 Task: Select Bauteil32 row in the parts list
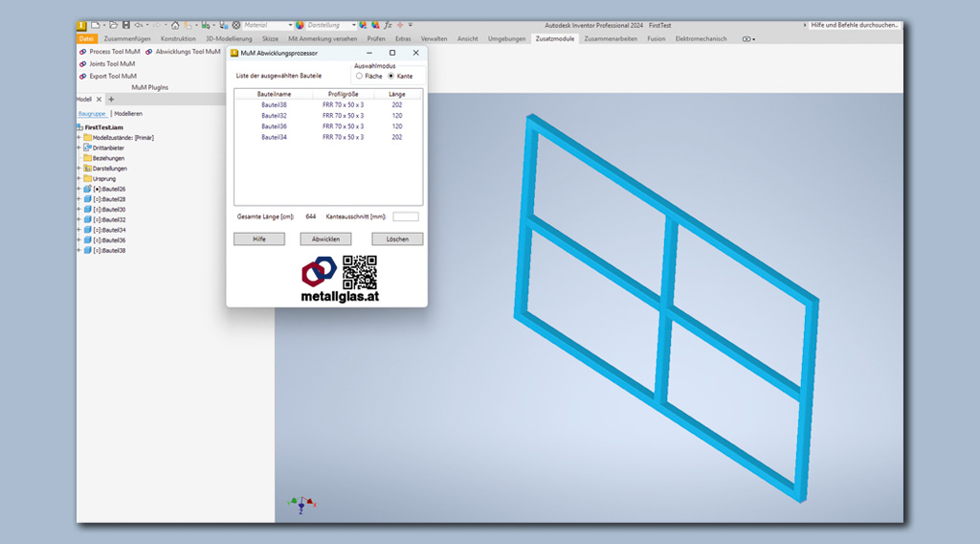274,115
